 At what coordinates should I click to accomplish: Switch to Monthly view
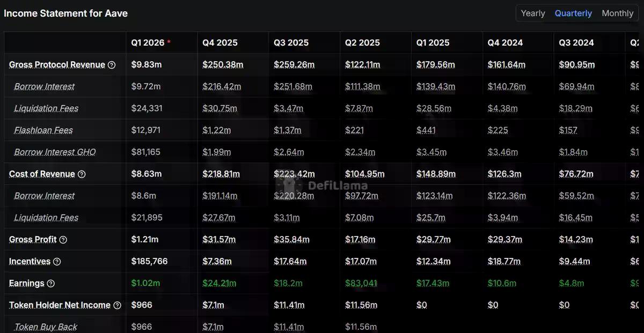pos(617,13)
